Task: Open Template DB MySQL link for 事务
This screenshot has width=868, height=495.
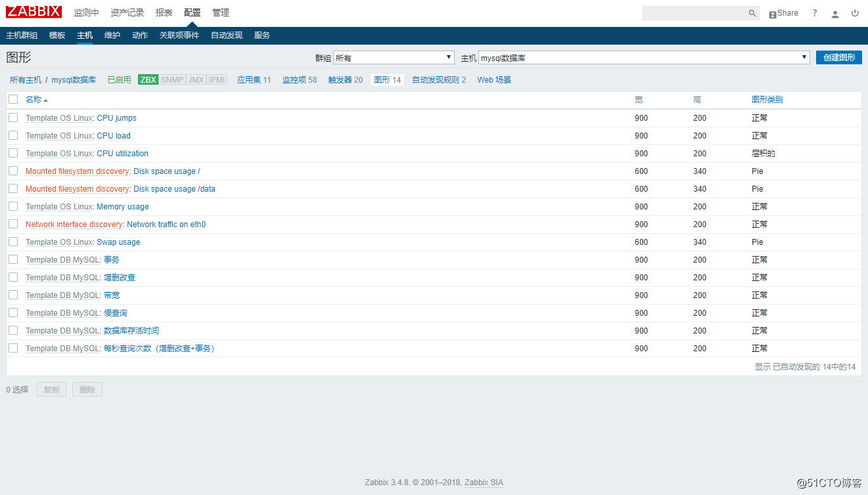Action: (62, 260)
